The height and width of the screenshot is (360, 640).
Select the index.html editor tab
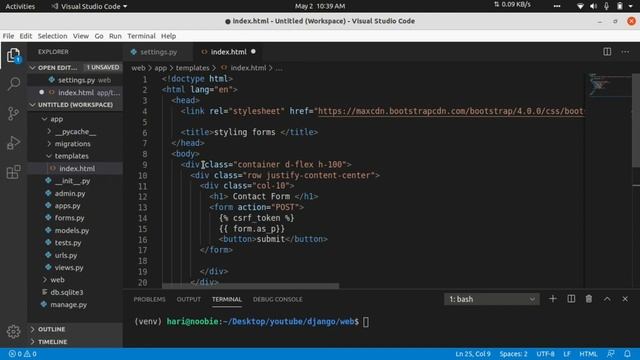[229, 52]
